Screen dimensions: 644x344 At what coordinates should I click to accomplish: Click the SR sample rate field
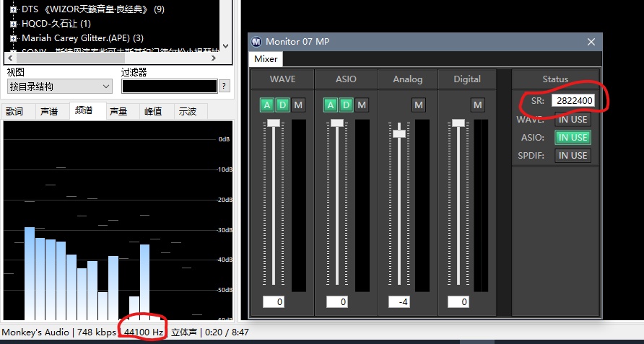[x=573, y=101]
